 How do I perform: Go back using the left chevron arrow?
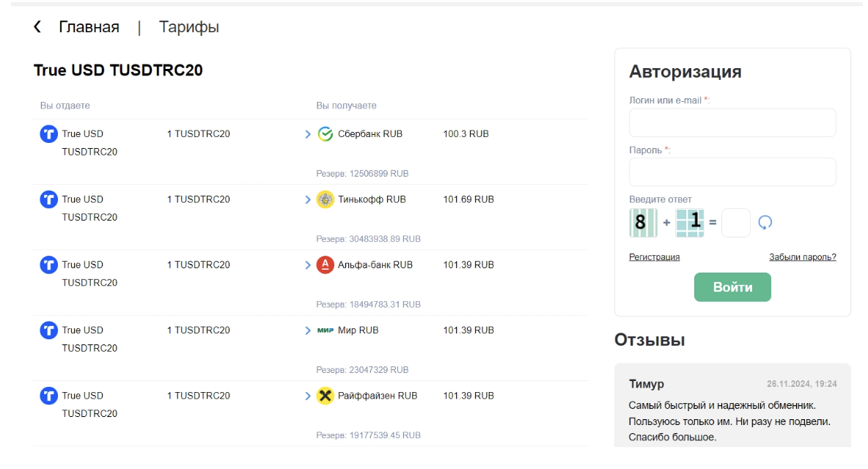[37, 27]
